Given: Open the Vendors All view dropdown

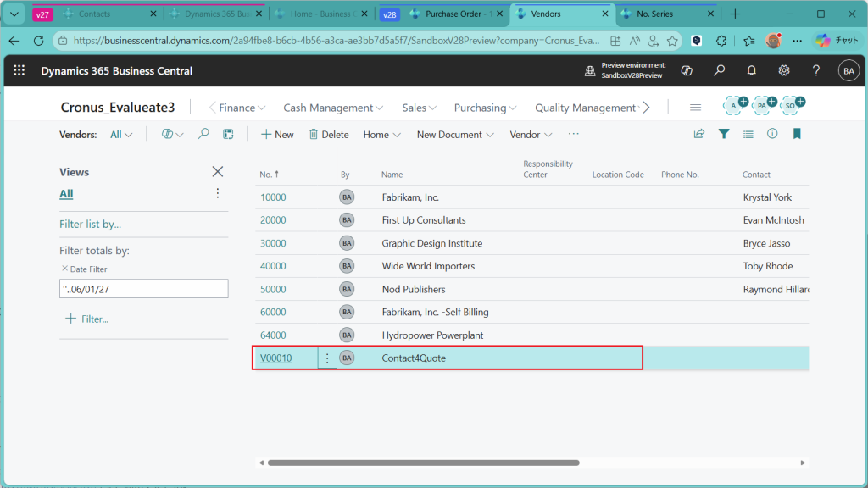Looking at the screenshot, I should [x=121, y=135].
